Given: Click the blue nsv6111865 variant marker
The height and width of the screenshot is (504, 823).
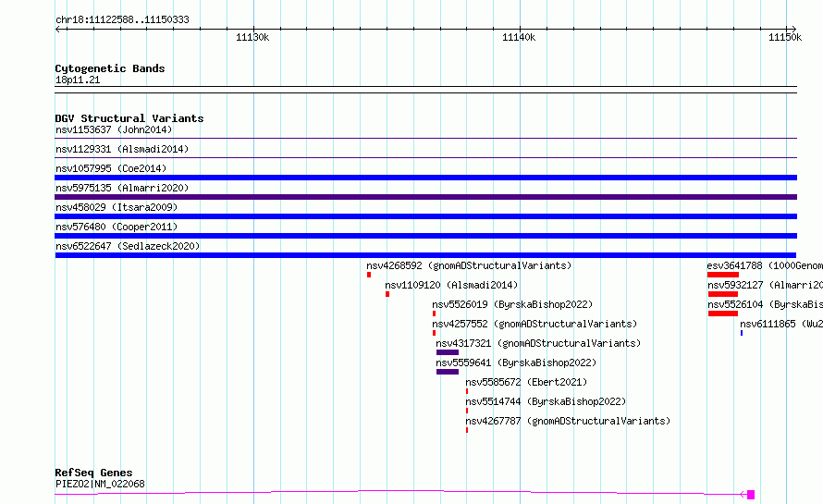Looking at the screenshot, I should pos(742,333).
